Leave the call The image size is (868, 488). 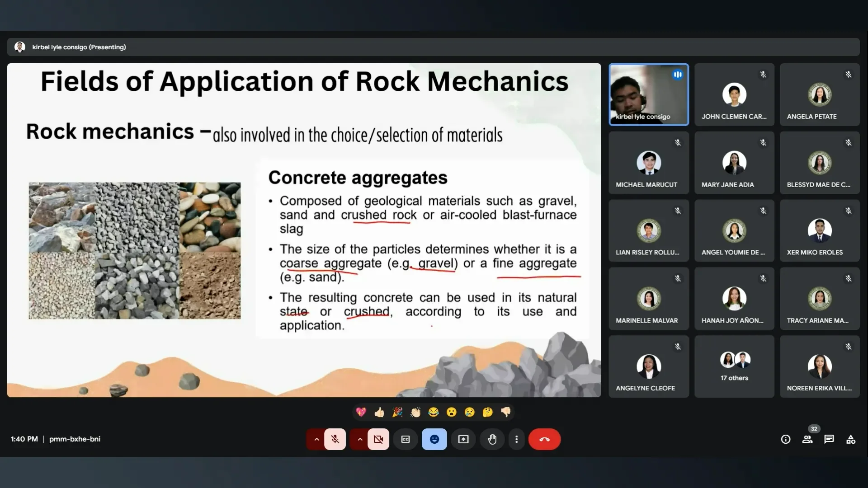(x=544, y=439)
